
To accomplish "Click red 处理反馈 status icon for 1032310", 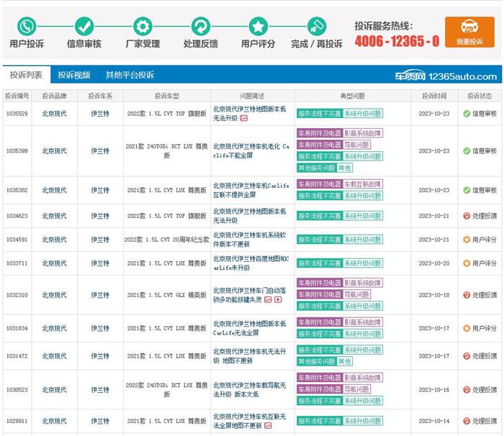I will [x=467, y=295].
